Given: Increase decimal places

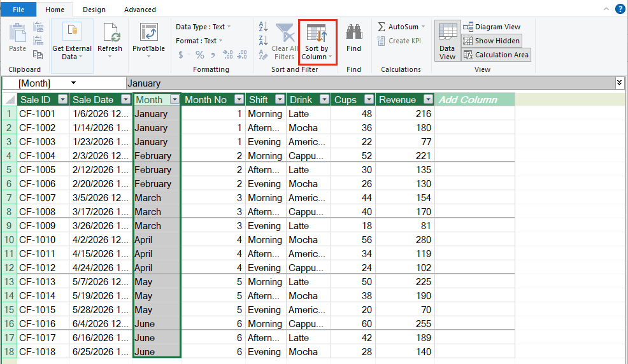Looking at the screenshot, I should [228, 54].
